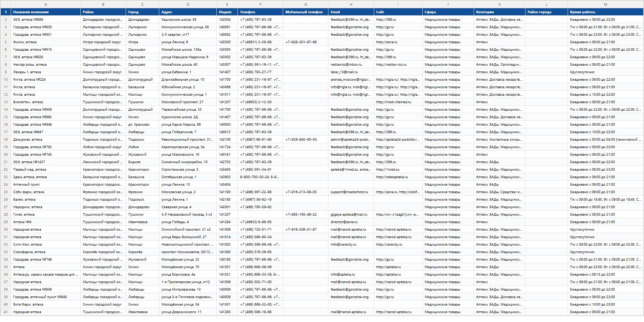Click hours 'Ежедневно с 09:15 до 22:00'

[605, 275]
